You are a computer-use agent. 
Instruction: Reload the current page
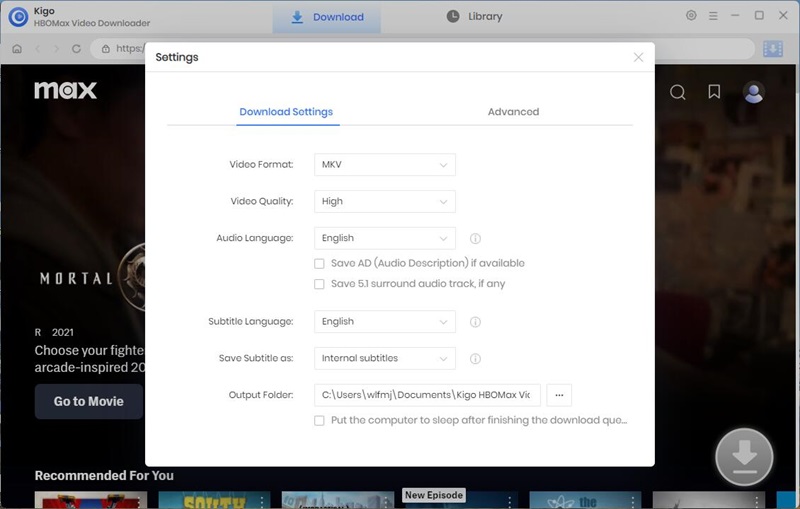77,49
